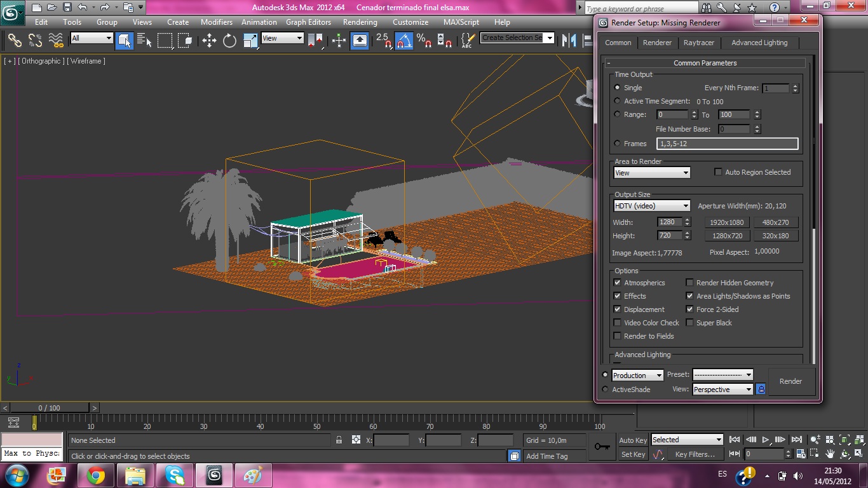Screen dimensions: 868x488
Task: Toggle the Angle Snap tool
Action: [404, 41]
